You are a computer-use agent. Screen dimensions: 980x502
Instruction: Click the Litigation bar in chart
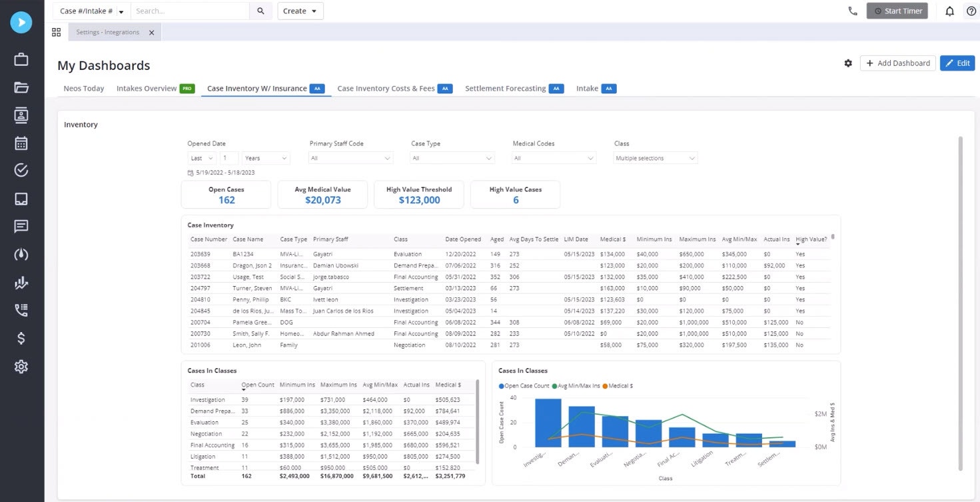tap(716, 440)
